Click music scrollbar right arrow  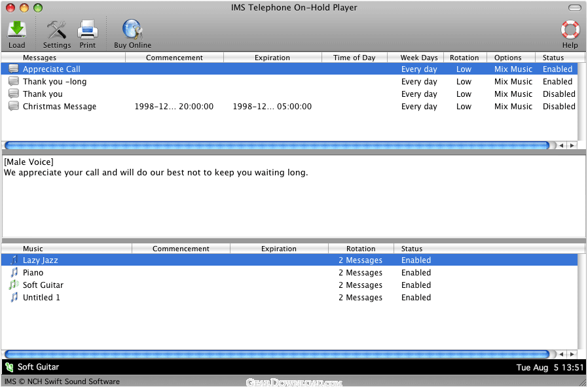[572, 354]
